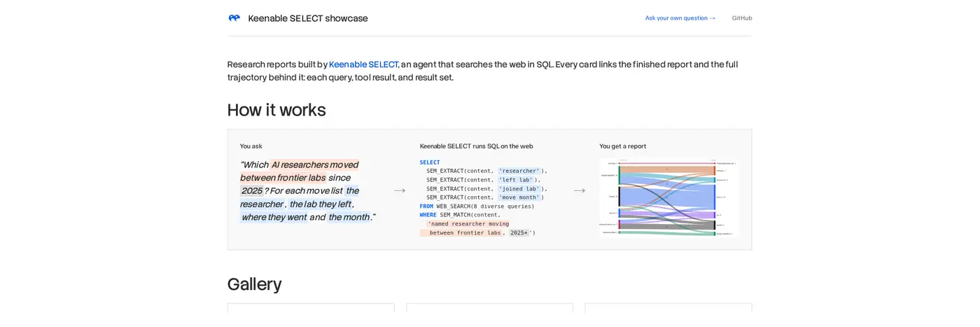
Task: Open the Keenable SELECT showcase title
Action: point(308,18)
